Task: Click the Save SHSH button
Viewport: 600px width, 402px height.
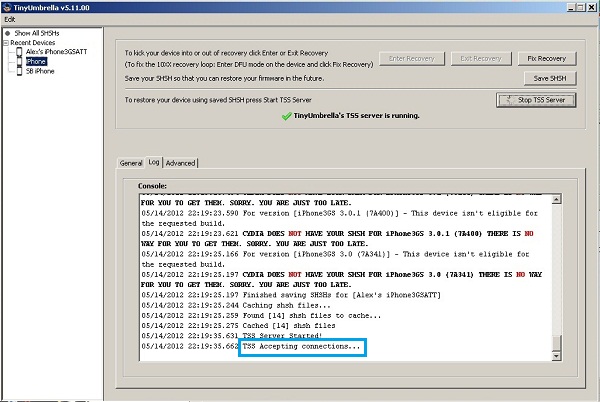Action: (x=549, y=78)
